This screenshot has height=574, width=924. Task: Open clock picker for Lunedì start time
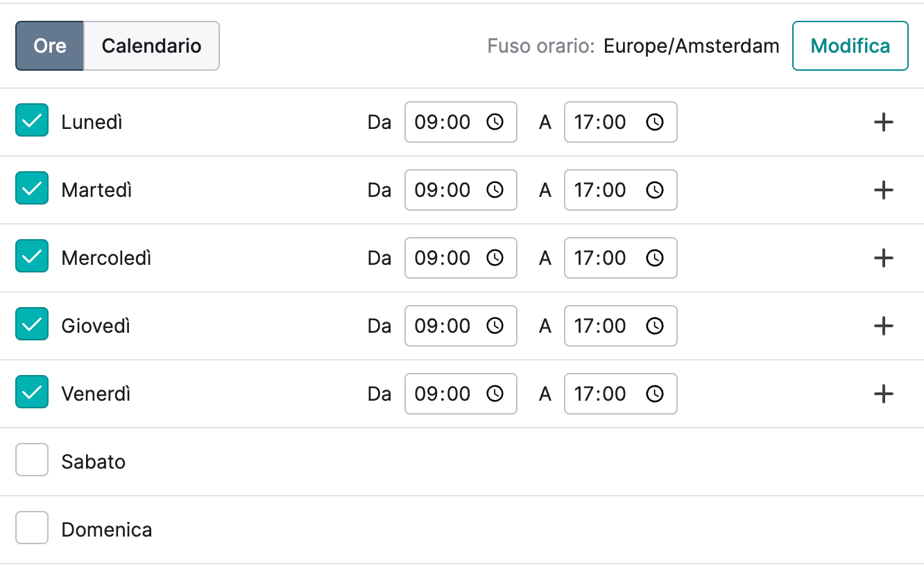[495, 122]
